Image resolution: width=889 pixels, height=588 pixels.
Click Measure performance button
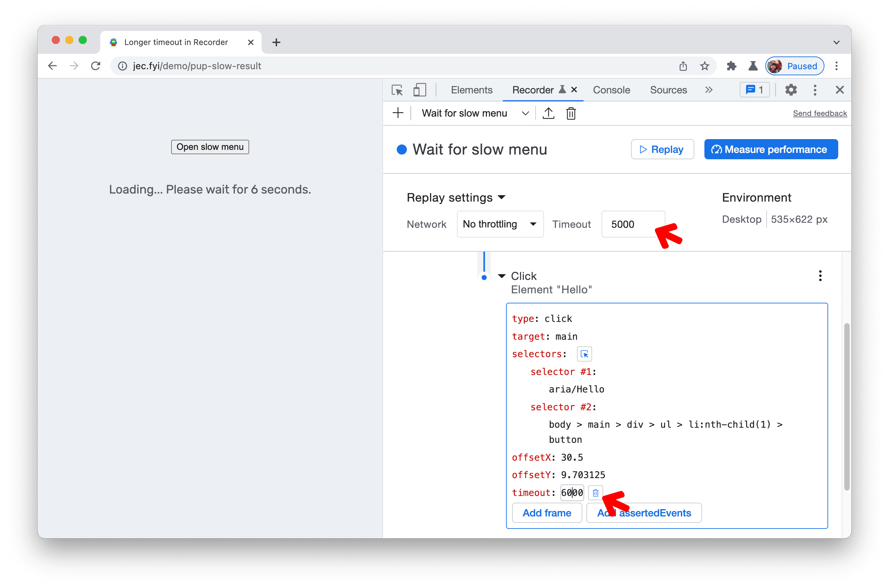(772, 149)
